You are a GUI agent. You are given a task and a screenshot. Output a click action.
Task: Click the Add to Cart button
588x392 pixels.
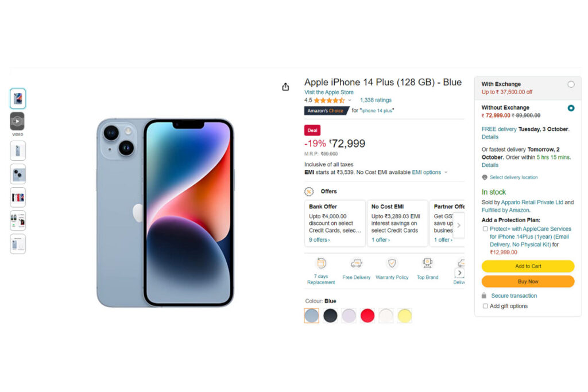[528, 266]
